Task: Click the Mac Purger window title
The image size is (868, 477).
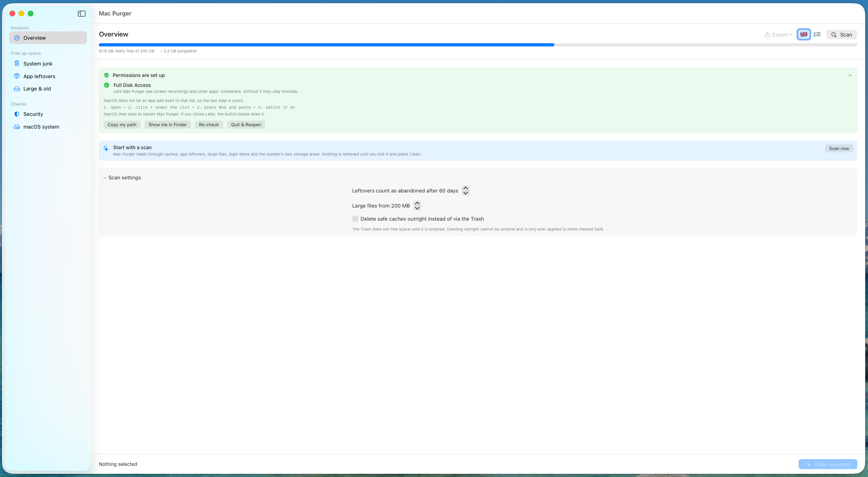Action: (x=115, y=13)
